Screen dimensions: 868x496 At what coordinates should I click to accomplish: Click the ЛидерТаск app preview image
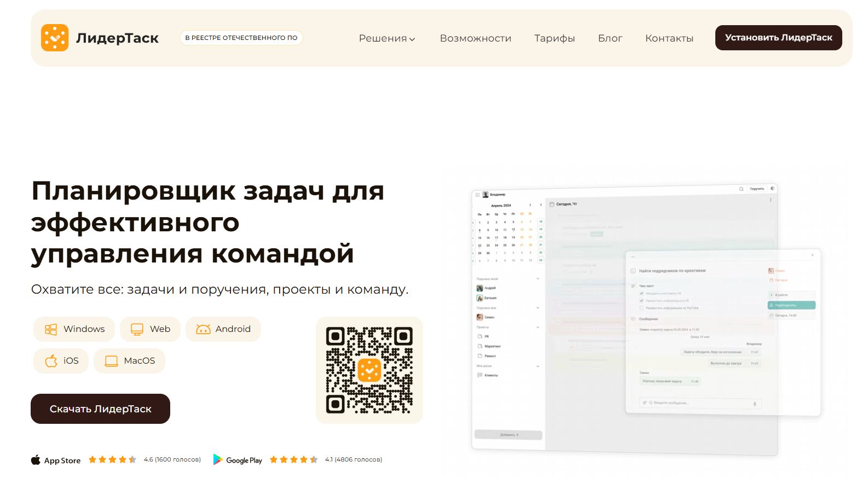tap(646, 319)
